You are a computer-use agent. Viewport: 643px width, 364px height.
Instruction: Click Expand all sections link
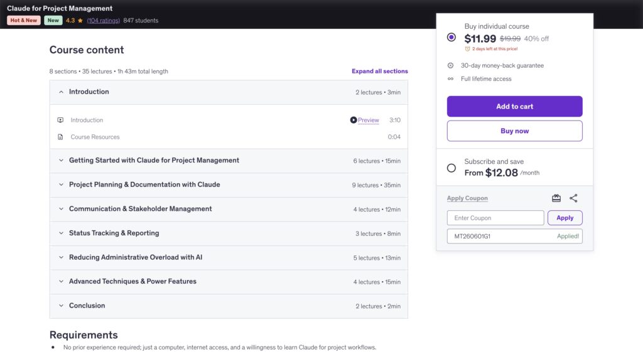[x=380, y=72]
